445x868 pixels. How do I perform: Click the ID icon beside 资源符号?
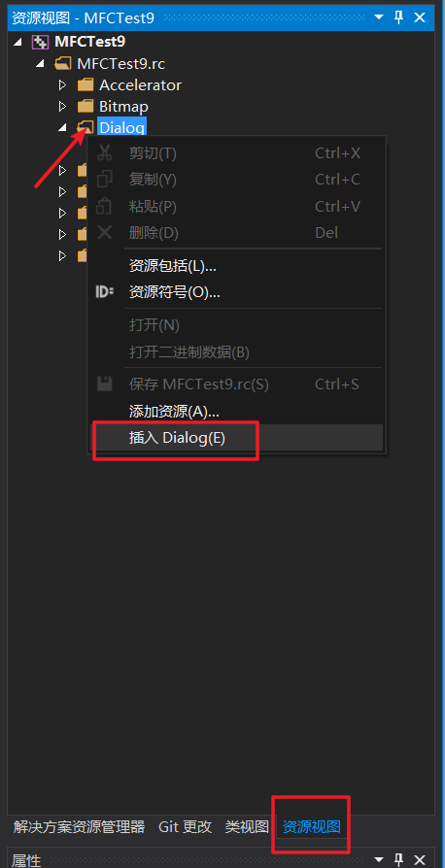point(104,291)
